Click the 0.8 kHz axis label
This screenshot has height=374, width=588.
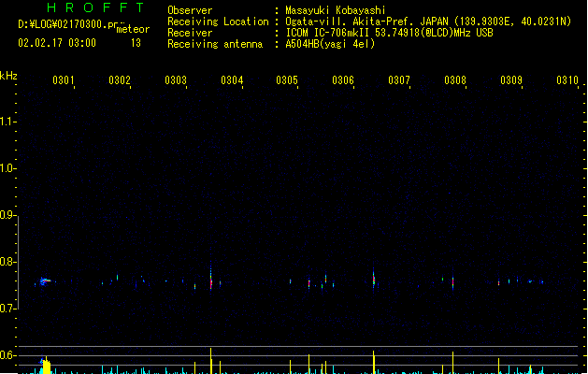click(x=7, y=262)
